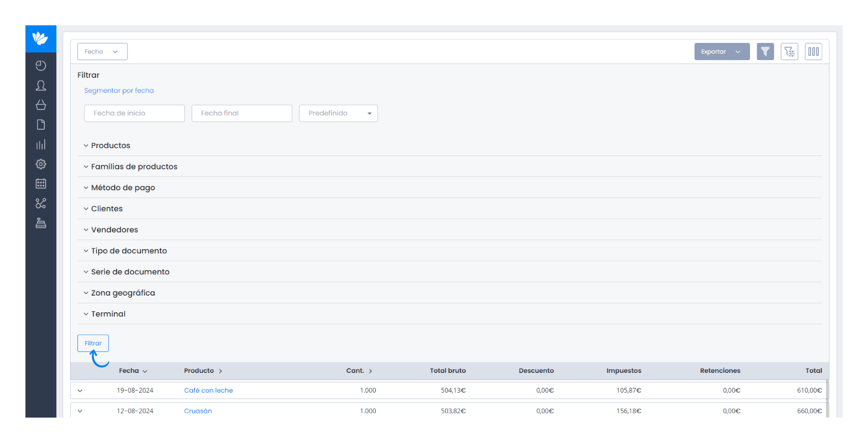Click the Retenciones column header
Image resolution: width=868 pixels, height=442 pixels.
[x=720, y=371]
